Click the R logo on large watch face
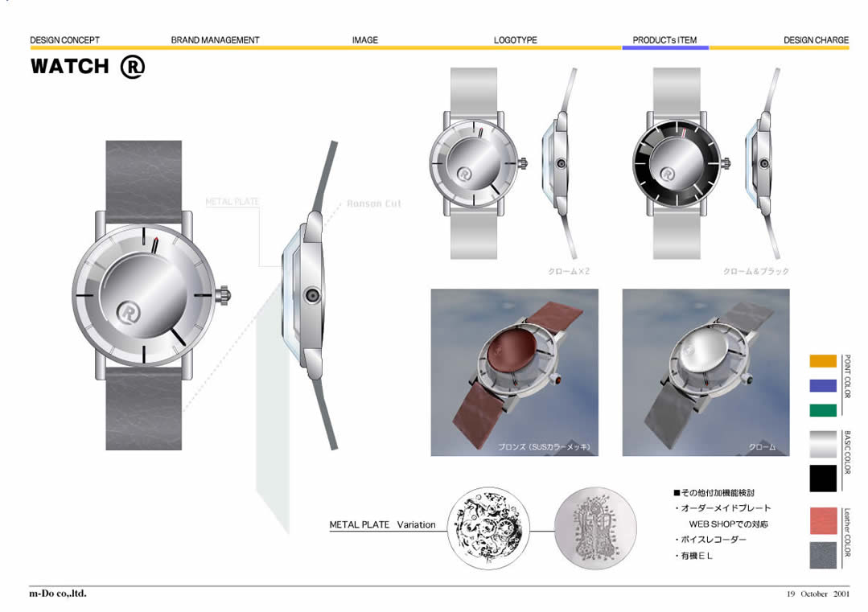This screenshot has width=868, height=612. coord(130,310)
